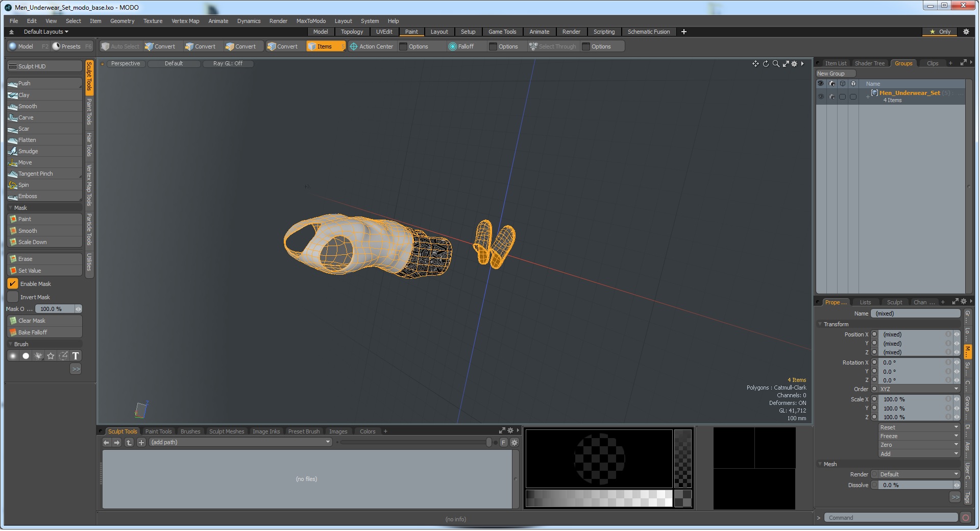Open the layout settings gear icon
Viewport: 980px width, 531px height.
click(966, 32)
